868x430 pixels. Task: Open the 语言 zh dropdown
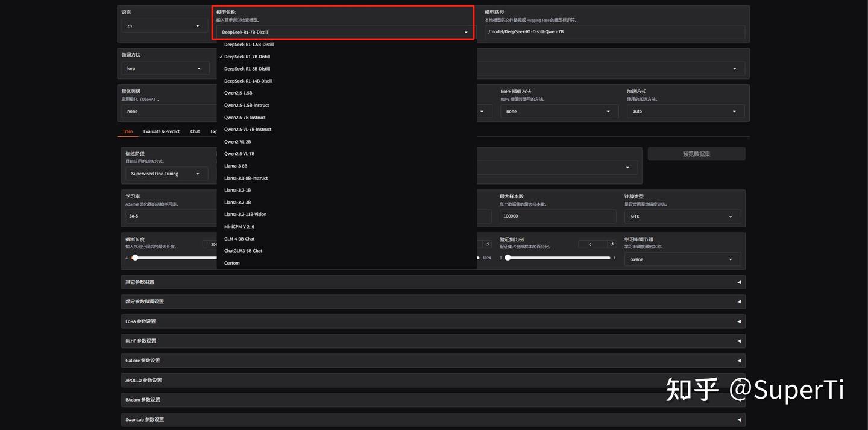(165, 26)
